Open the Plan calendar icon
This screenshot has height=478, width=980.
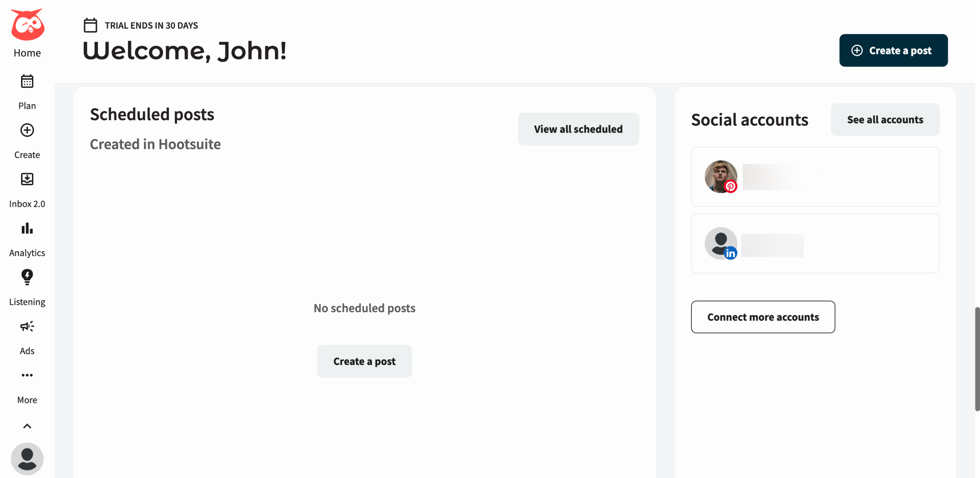tap(27, 81)
